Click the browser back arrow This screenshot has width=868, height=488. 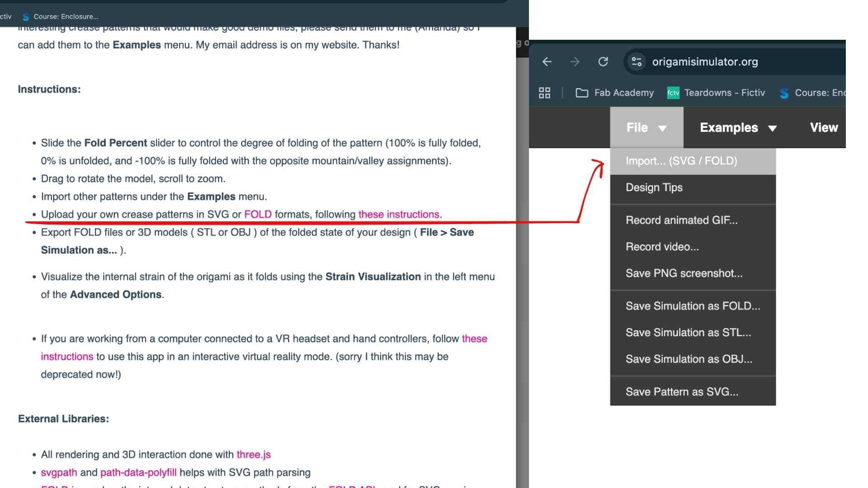[547, 61]
